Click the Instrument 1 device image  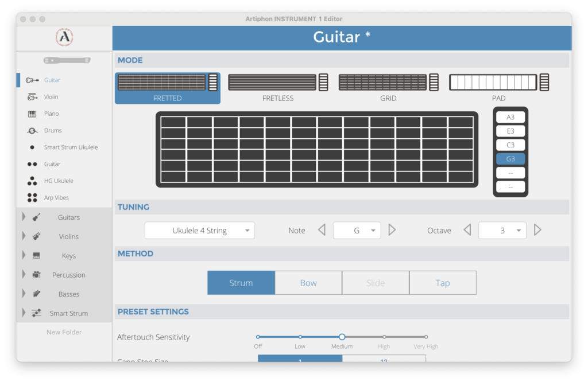click(x=67, y=60)
